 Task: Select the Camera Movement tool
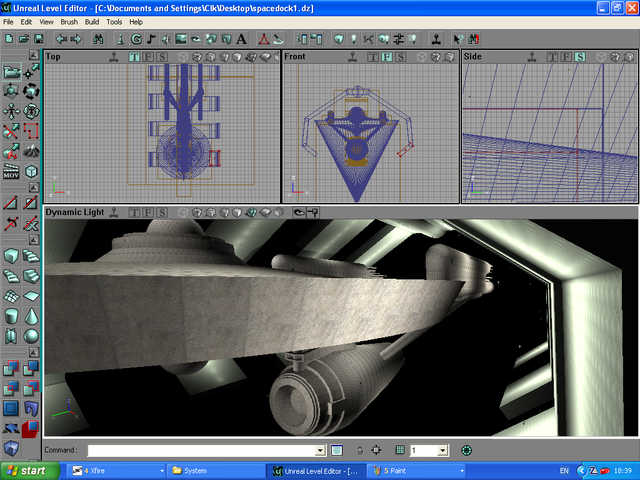(11, 71)
